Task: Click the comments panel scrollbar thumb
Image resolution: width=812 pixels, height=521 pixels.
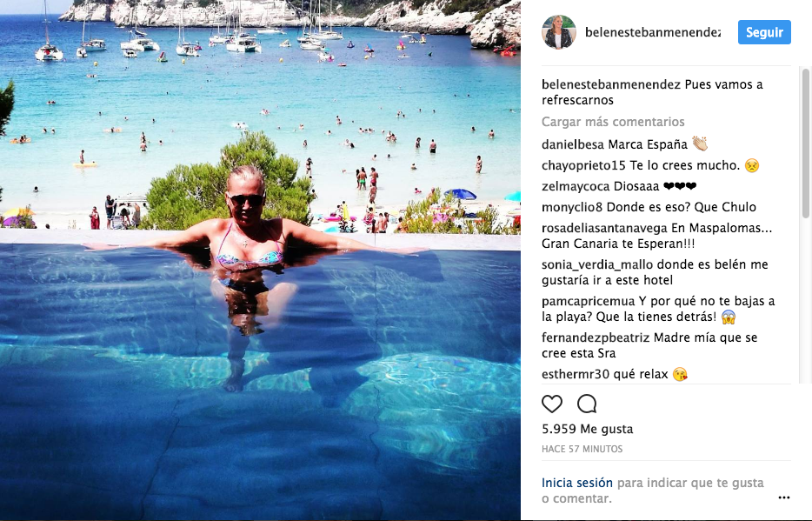Action: pos(805,143)
